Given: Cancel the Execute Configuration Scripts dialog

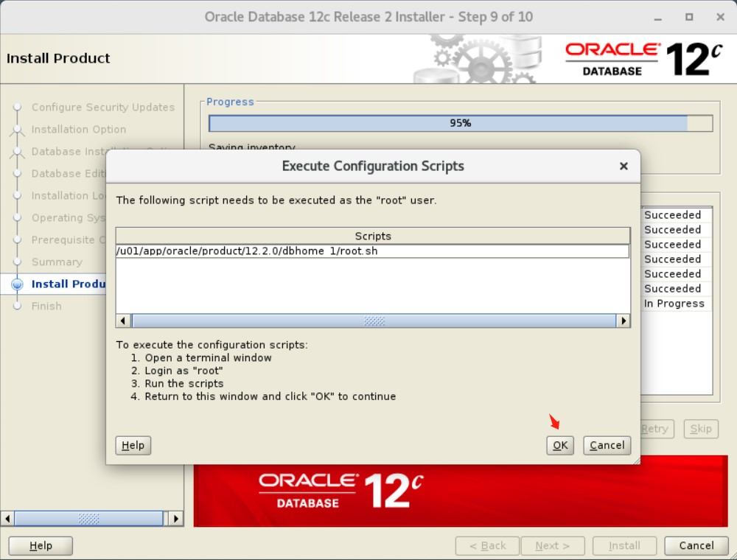Looking at the screenshot, I should 607,445.
